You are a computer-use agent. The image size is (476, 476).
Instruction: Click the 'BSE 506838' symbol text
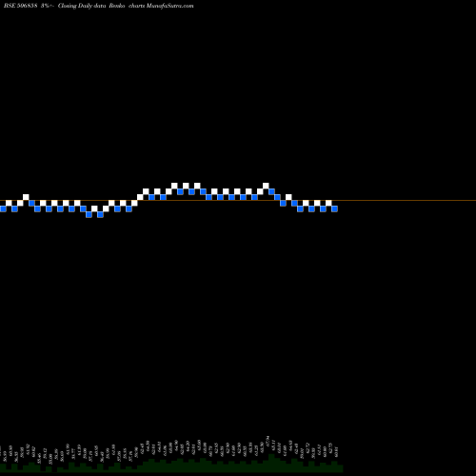point(21,6)
